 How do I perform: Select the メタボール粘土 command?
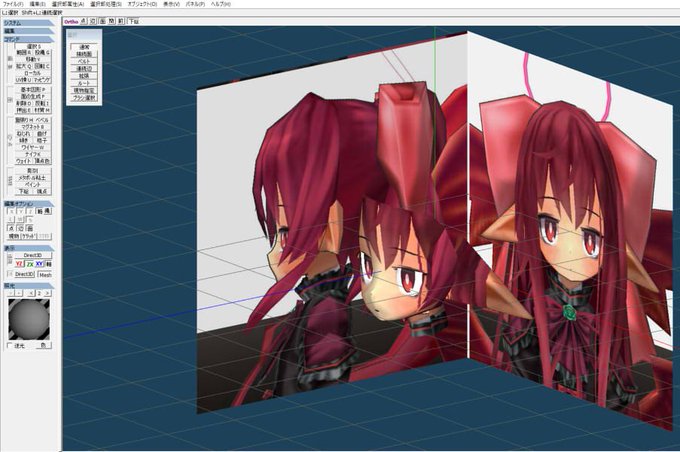point(33,178)
